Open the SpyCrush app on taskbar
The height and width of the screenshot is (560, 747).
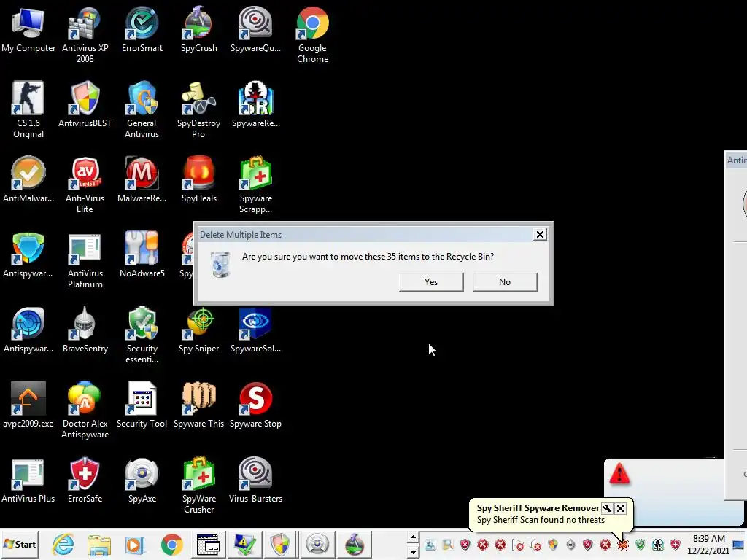click(355, 544)
